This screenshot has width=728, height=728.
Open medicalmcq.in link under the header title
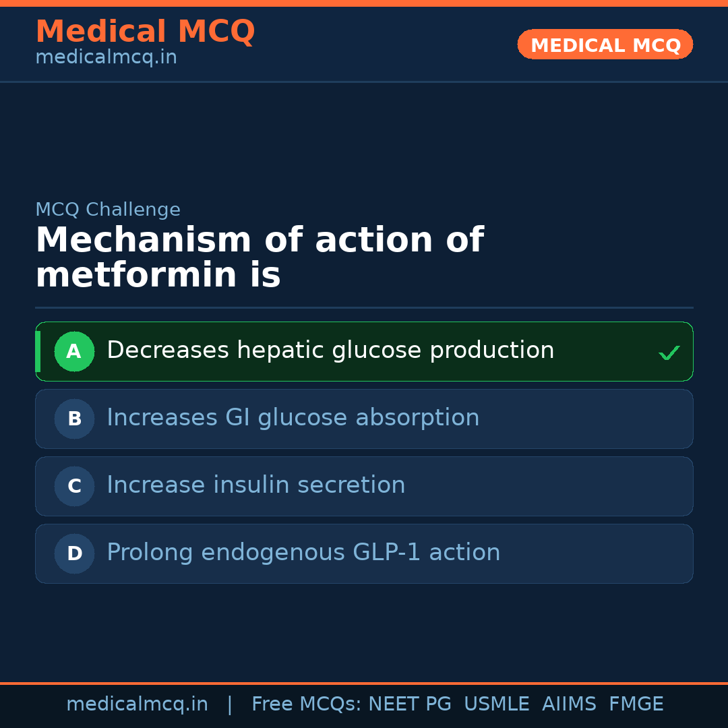pyautogui.click(x=106, y=58)
